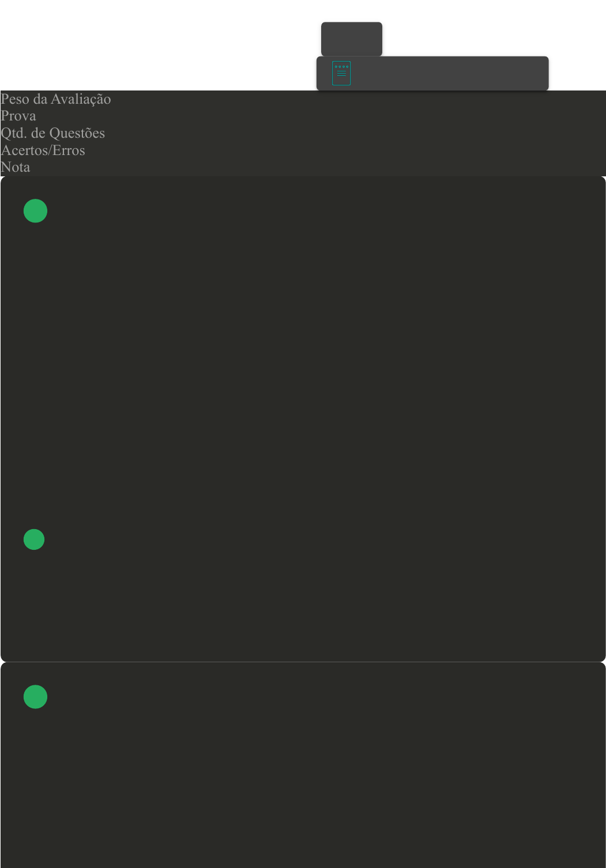The height and width of the screenshot is (868, 606).
Task: Click the white blank area above Peso da Avaliação
Action: click(x=156, y=45)
